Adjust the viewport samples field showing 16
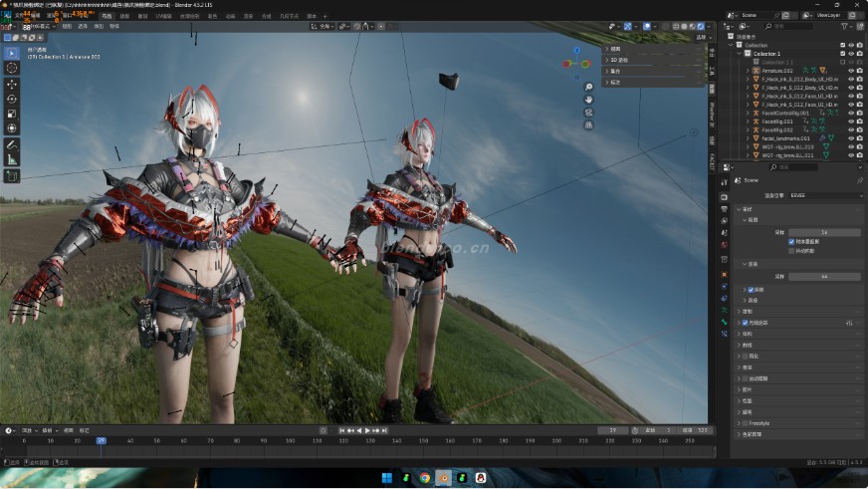The image size is (868, 489). click(824, 232)
